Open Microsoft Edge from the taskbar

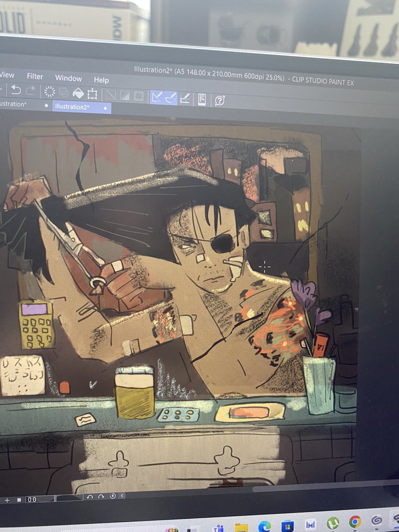264,526
